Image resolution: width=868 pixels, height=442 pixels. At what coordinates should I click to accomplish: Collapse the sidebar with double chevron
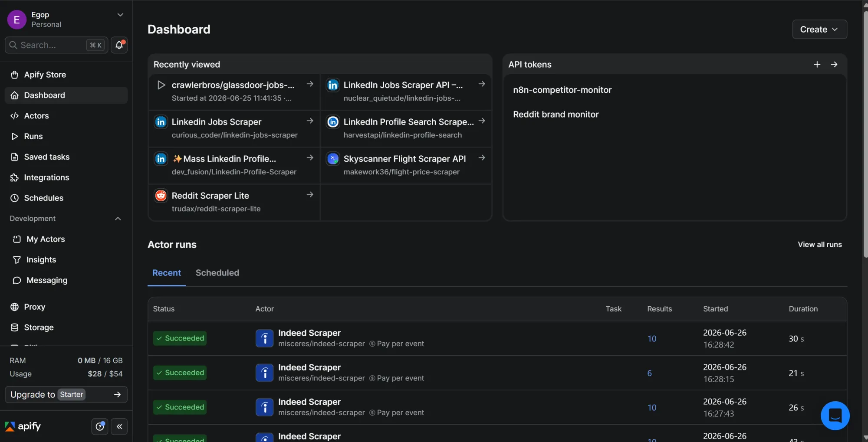[119, 426]
